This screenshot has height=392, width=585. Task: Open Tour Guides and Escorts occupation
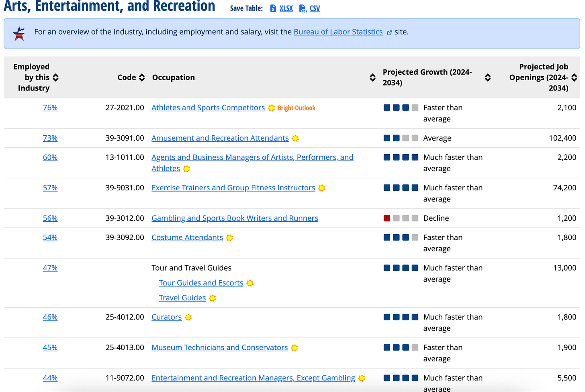coord(201,283)
